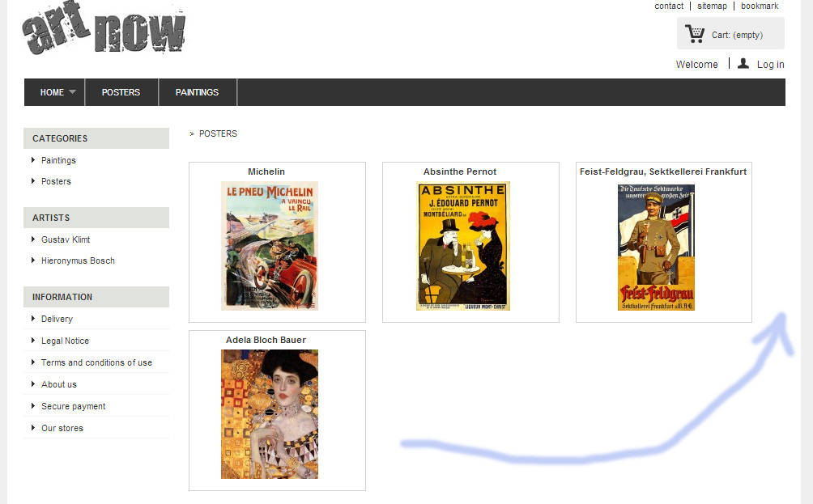Open the Adela Bloch Bauer poster thumbnail
Image resolution: width=813 pixels, height=504 pixels.
coord(270,414)
